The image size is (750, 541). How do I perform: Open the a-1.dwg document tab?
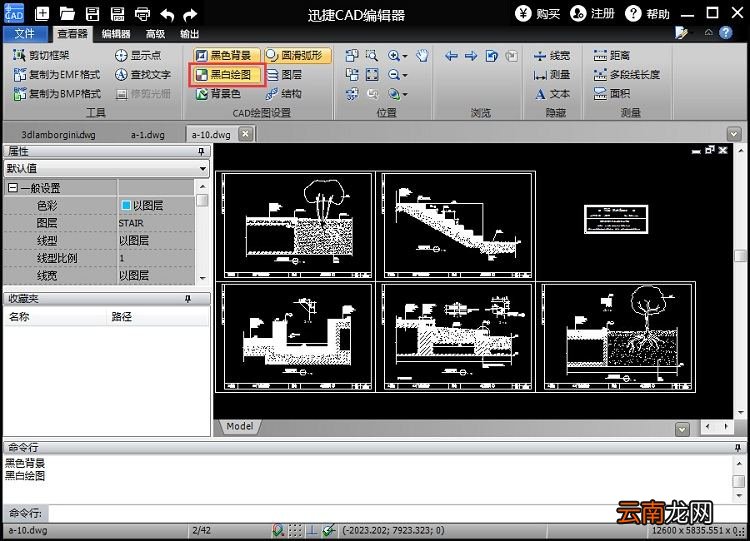148,134
